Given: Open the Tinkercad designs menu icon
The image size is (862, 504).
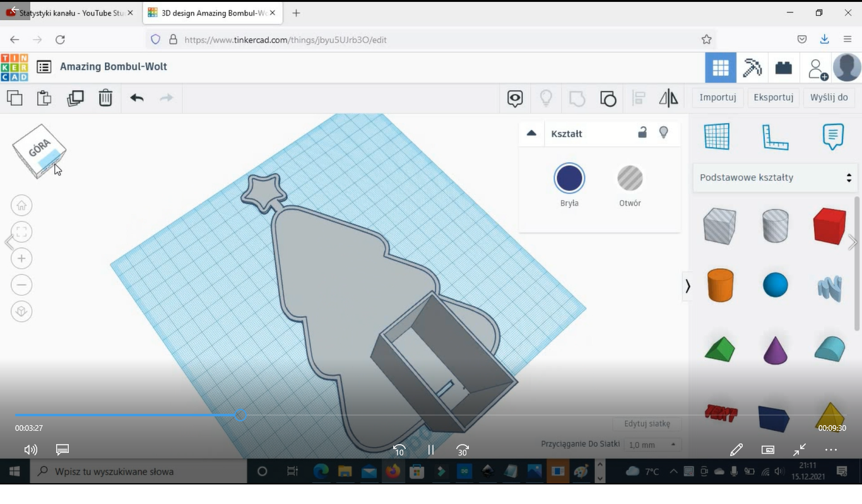Looking at the screenshot, I should (x=43, y=67).
